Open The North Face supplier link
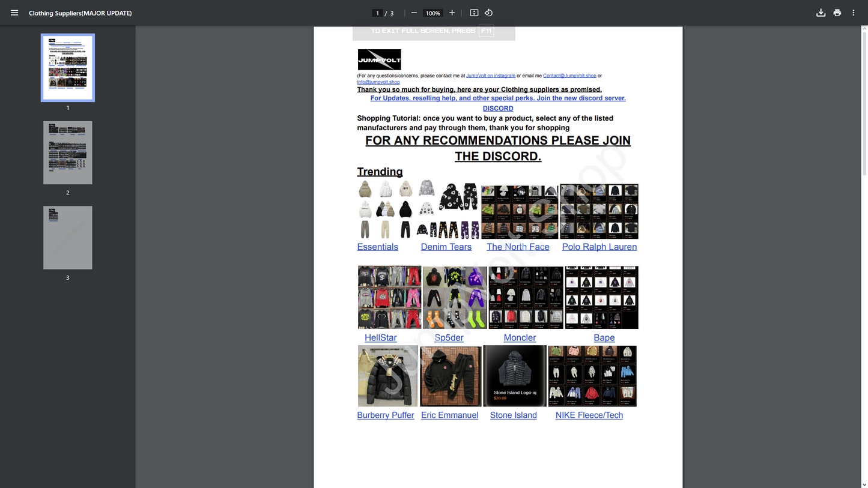Screen dimensions: 868x488 518,247
